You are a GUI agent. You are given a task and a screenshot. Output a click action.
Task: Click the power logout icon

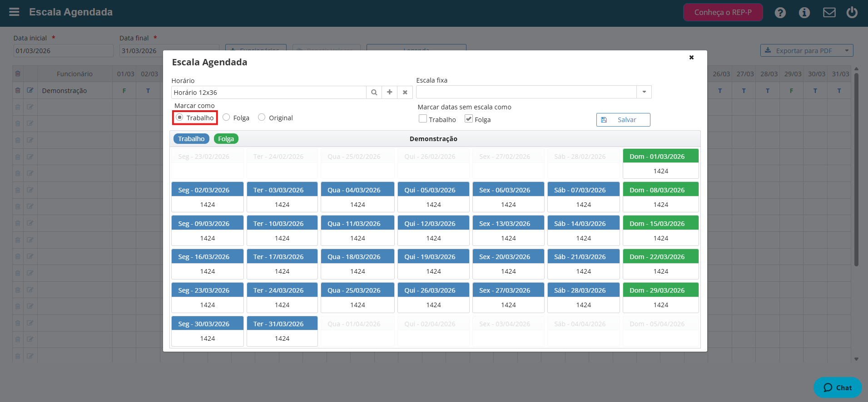pos(852,12)
